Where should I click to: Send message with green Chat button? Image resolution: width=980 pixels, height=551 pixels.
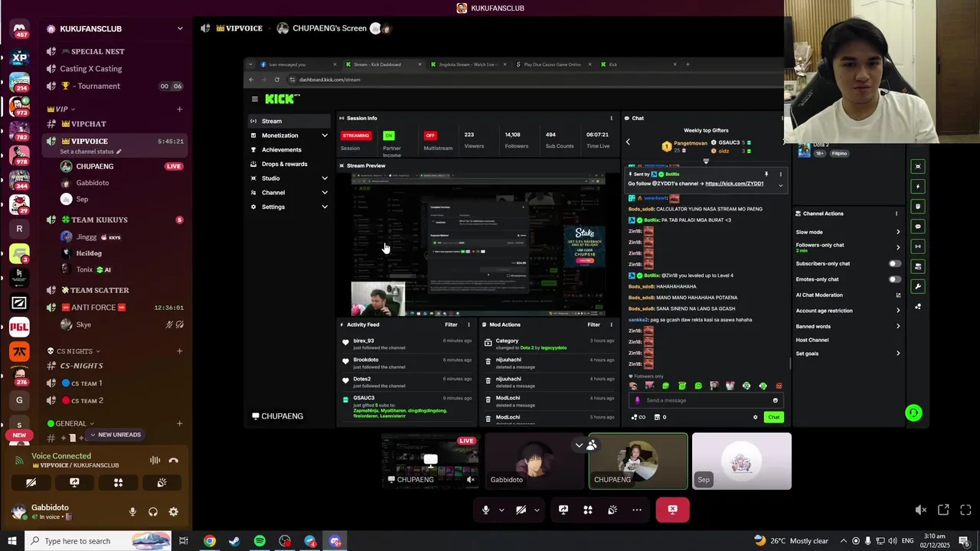tap(774, 417)
